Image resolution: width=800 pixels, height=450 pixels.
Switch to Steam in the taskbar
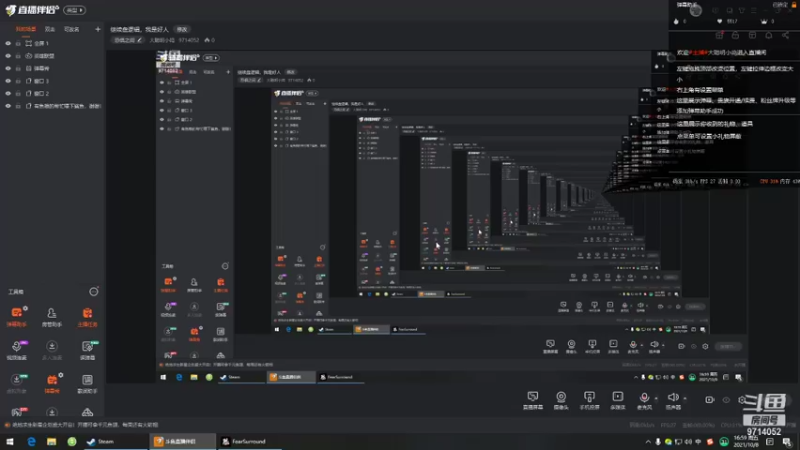click(x=115, y=442)
